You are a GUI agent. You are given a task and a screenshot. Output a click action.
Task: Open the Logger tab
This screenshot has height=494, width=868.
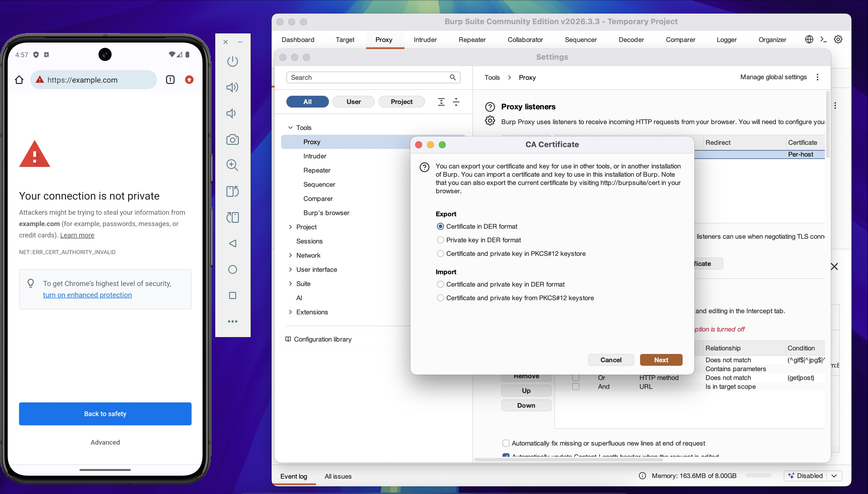(727, 39)
